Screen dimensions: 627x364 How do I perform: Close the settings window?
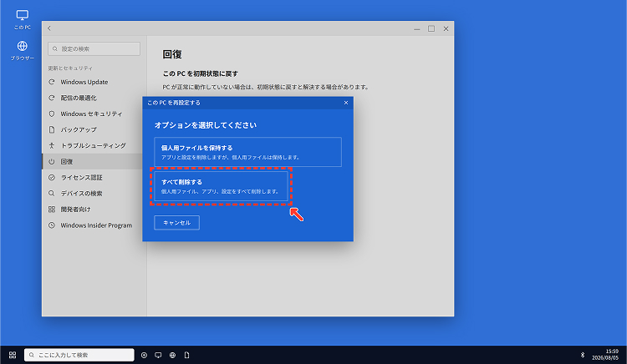446,28
